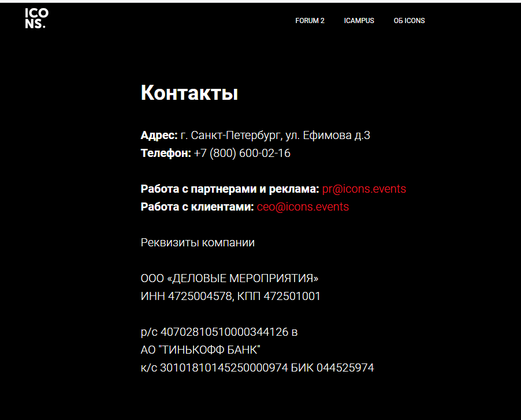Click the ICONS logo in header

pyautogui.click(x=35, y=19)
